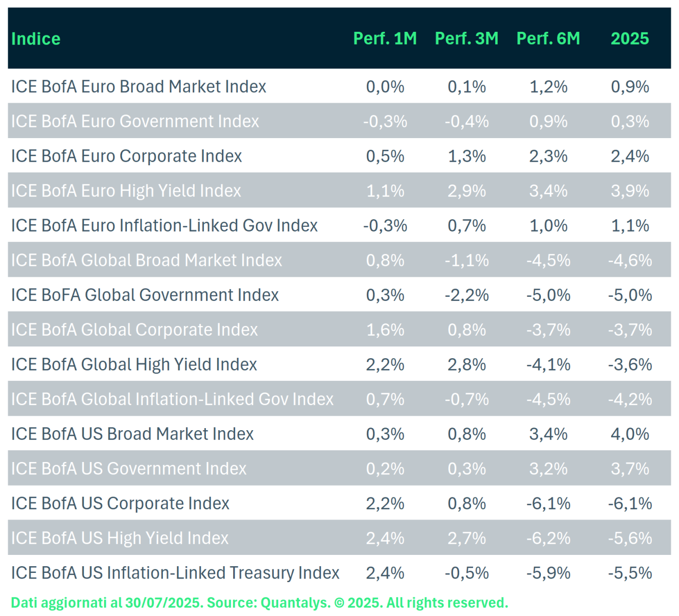Select the ICE BoFA Global Government Index row

click(145, 295)
